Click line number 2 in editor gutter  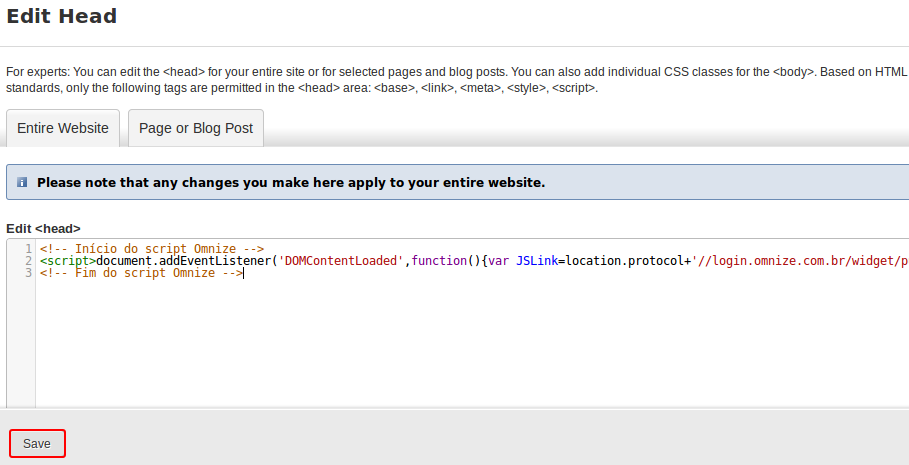coord(28,261)
